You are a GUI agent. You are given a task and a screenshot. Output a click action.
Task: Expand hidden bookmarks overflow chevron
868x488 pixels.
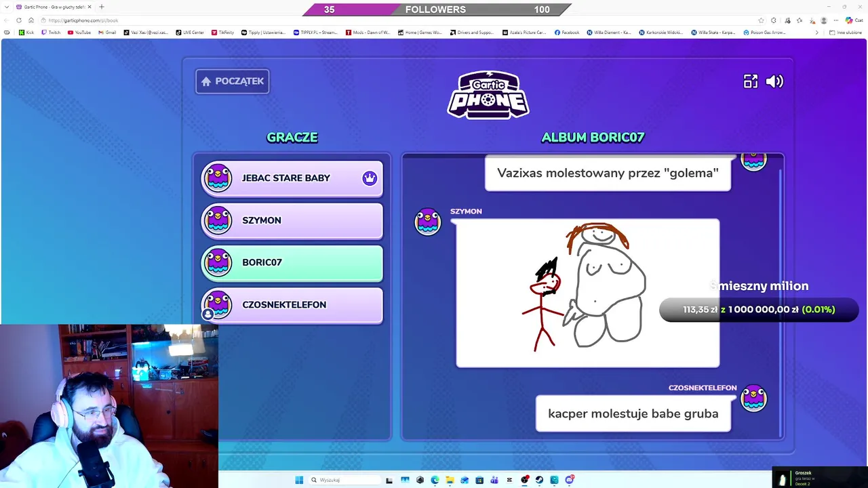coord(817,33)
